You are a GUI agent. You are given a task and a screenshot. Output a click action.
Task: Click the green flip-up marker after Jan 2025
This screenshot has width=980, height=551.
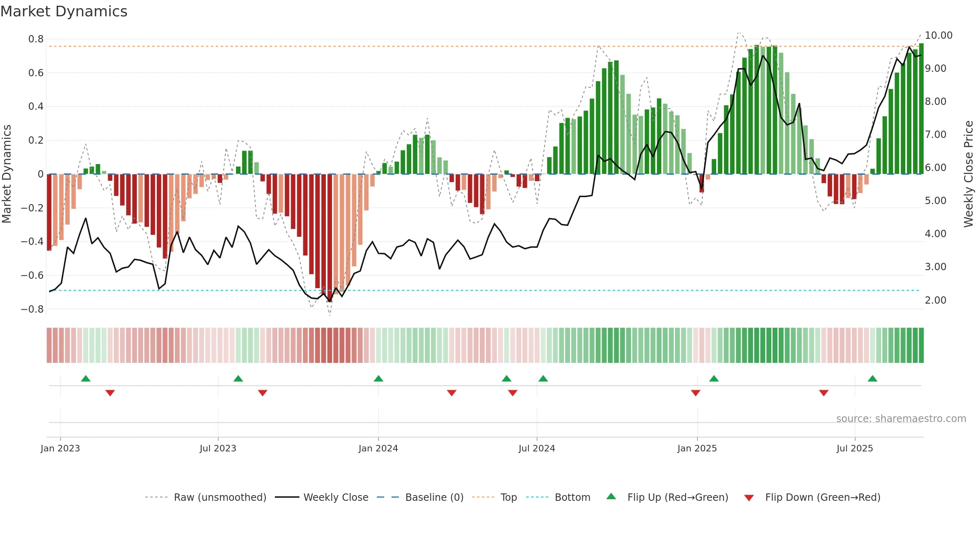tap(714, 378)
